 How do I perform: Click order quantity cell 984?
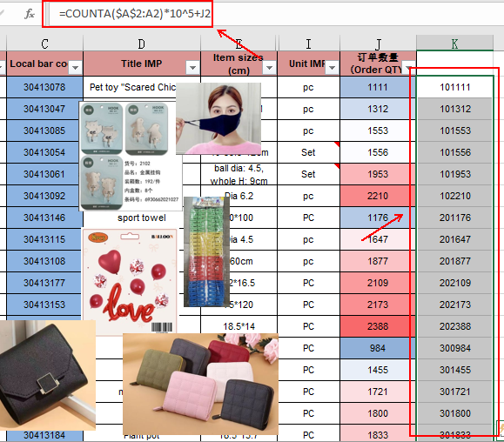click(378, 348)
